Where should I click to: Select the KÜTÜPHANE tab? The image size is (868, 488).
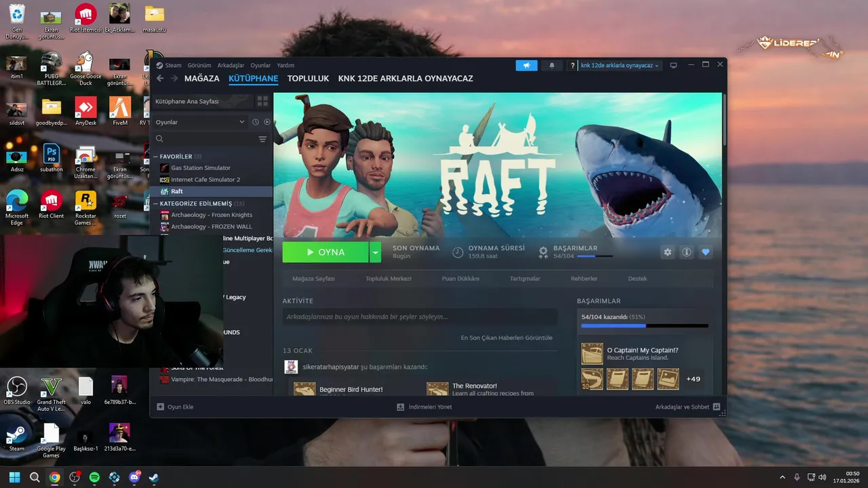pos(253,79)
